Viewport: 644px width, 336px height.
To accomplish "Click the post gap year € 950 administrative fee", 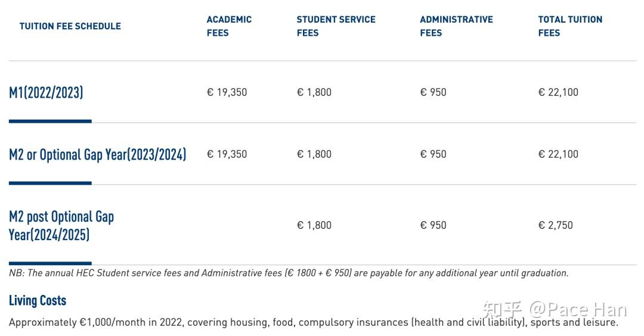I will click(433, 225).
